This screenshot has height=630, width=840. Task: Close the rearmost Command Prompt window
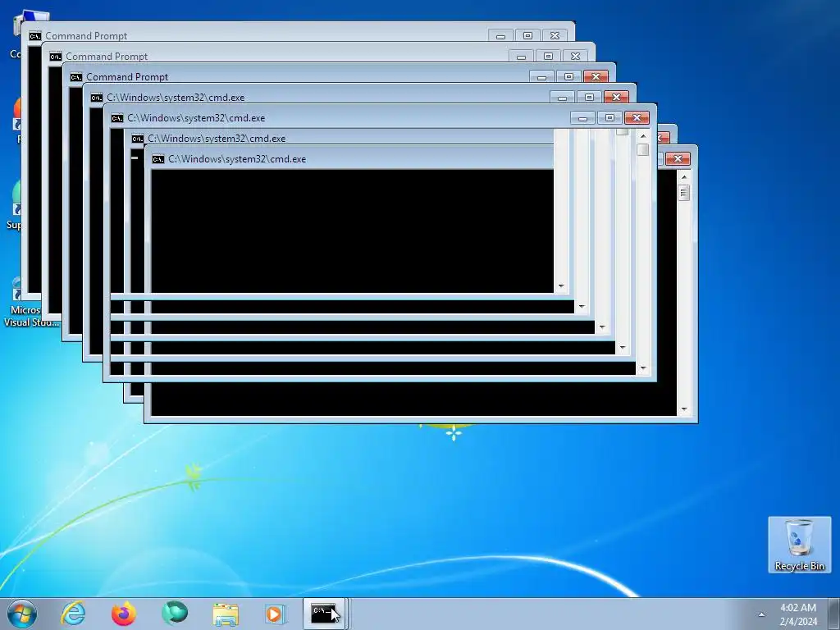[x=555, y=36]
